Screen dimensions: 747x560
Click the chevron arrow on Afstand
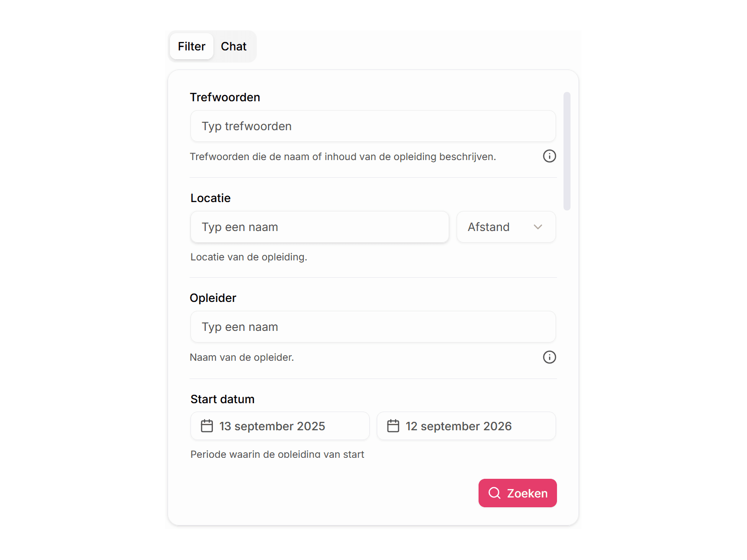coord(538,227)
